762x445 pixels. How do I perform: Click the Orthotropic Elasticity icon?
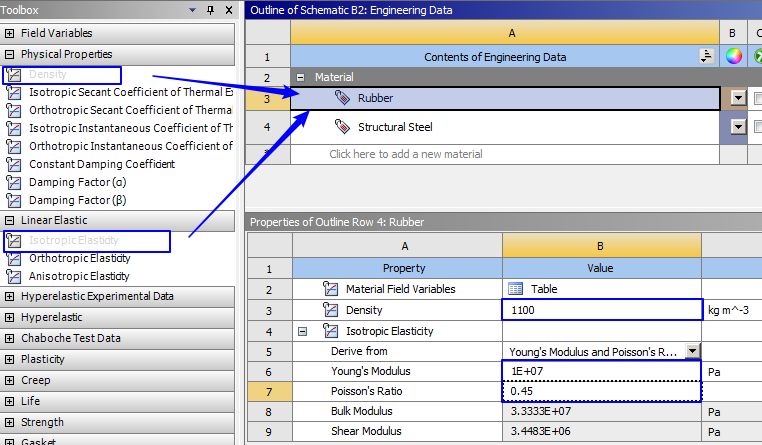click(14, 258)
